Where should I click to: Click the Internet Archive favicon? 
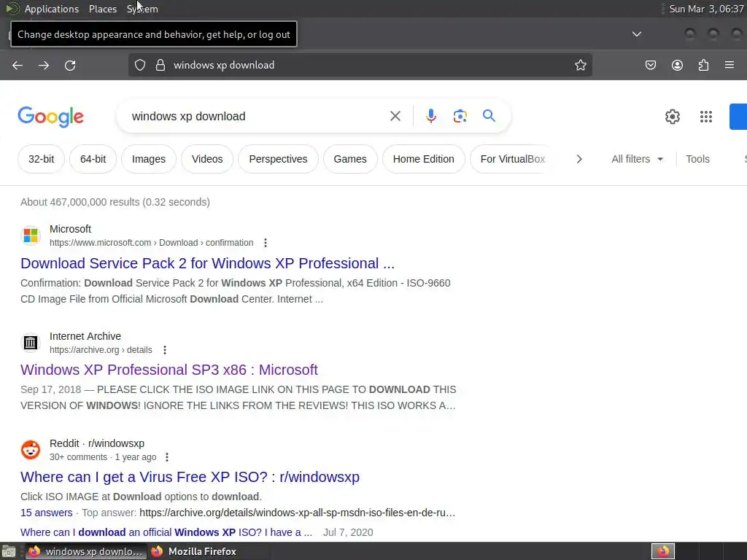click(31, 343)
